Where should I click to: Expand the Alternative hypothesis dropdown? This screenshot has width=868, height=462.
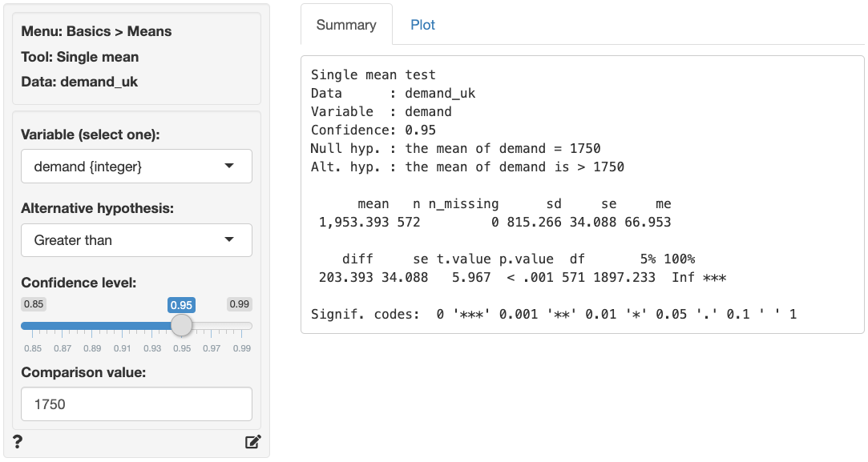136,239
